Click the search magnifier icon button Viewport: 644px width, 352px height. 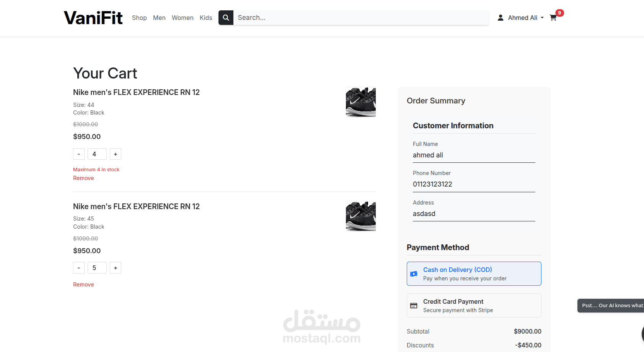226,18
